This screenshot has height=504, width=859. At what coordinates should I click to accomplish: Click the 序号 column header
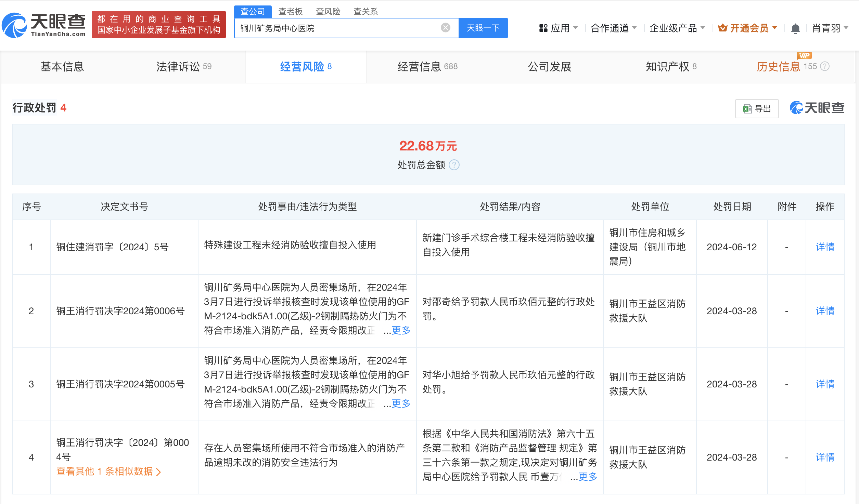point(31,207)
